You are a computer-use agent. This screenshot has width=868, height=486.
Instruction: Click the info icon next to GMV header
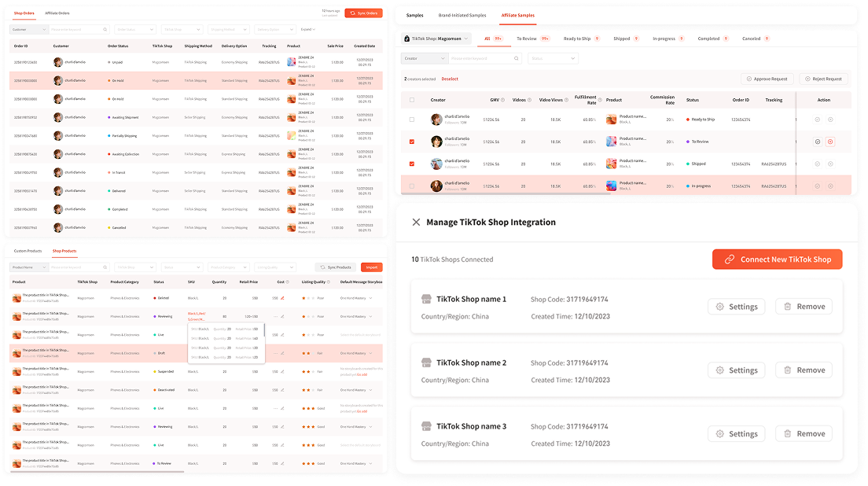tap(503, 100)
